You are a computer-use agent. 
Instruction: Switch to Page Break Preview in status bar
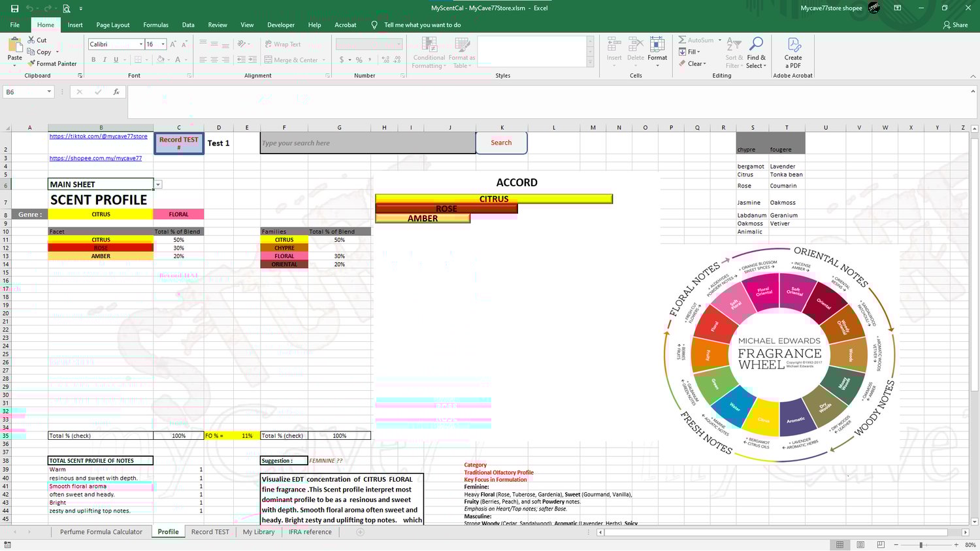881,544
